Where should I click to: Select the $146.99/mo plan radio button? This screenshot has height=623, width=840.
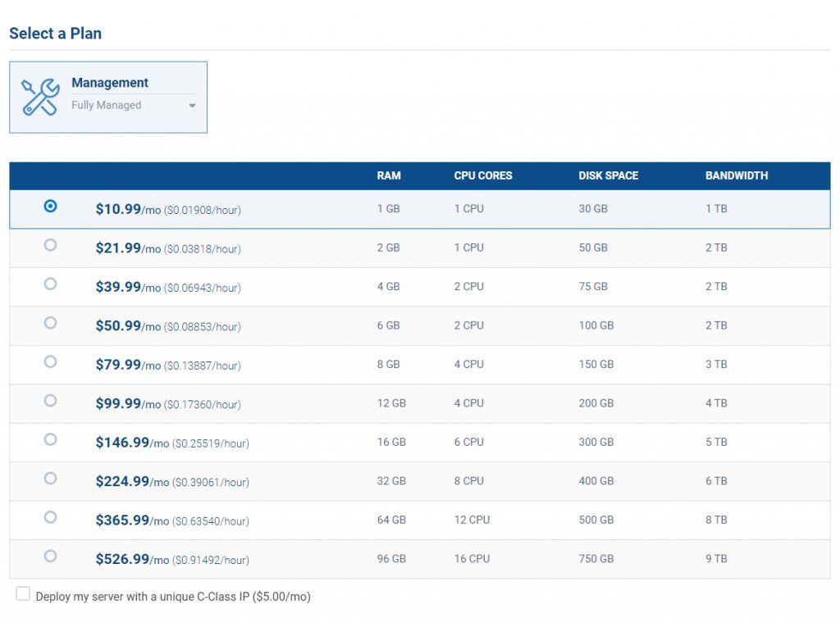(x=50, y=439)
